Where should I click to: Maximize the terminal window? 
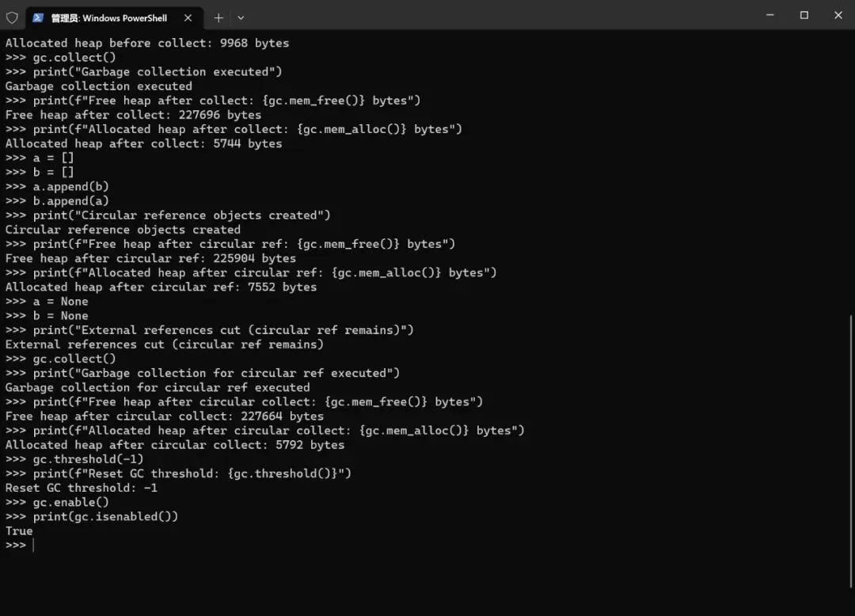coord(804,15)
